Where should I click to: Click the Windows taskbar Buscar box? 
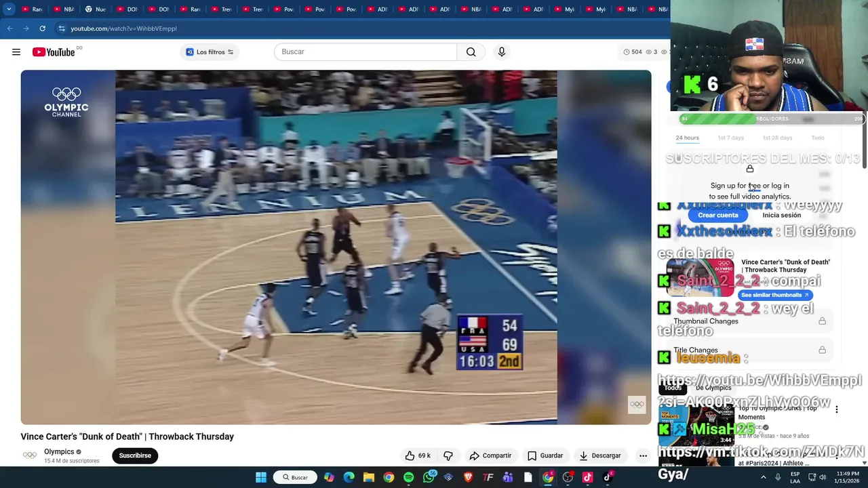295,477
